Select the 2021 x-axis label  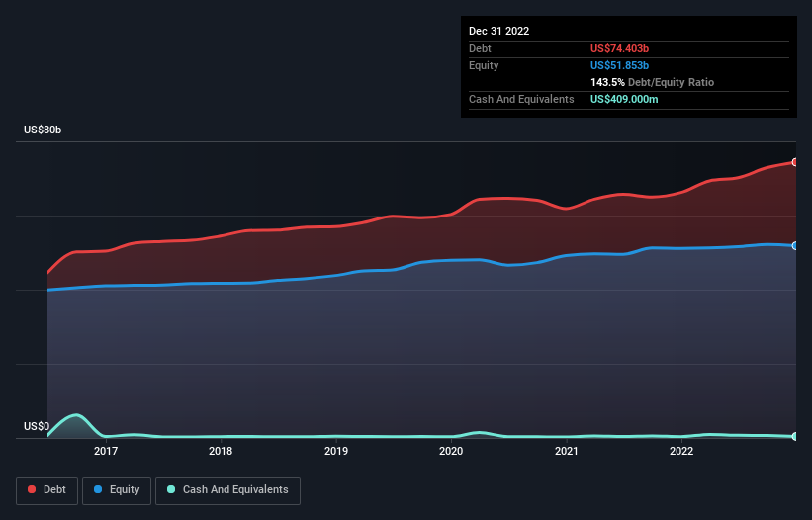click(567, 451)
